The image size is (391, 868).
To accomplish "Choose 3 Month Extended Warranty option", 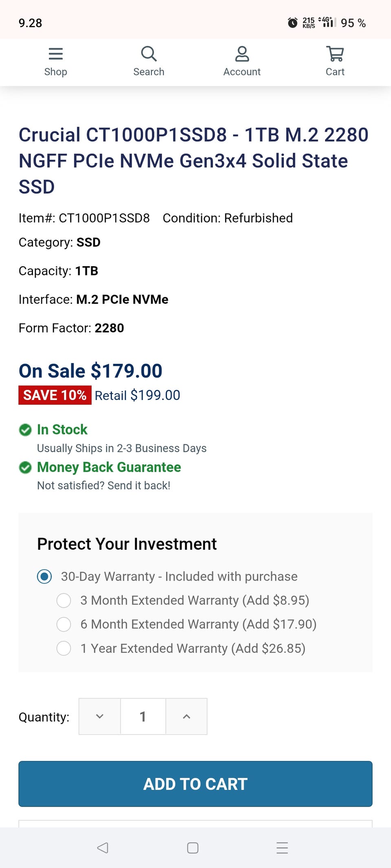I will (x=64, y=601).
